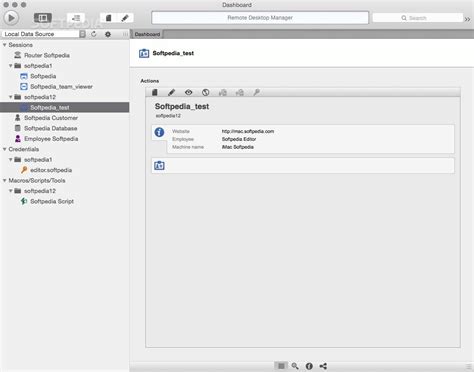The height and width of the screenshot is (372, 474).
Task: Click the info icon in bottom bar
Action: [x=309, y=366]
